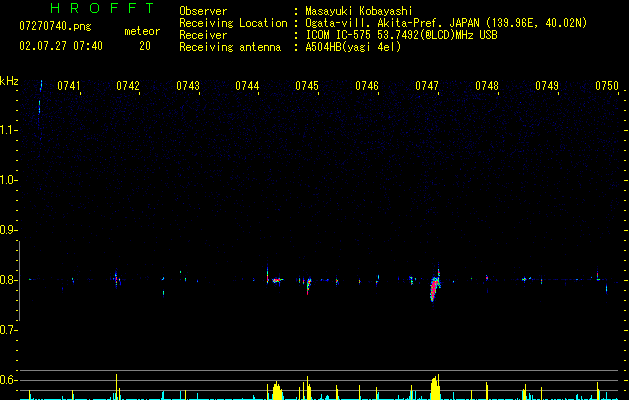The width and height of the screenshot is (629, 400).
Task: Click the ICOM IC-575 receiver text
Action: click(x=401, y=35)
